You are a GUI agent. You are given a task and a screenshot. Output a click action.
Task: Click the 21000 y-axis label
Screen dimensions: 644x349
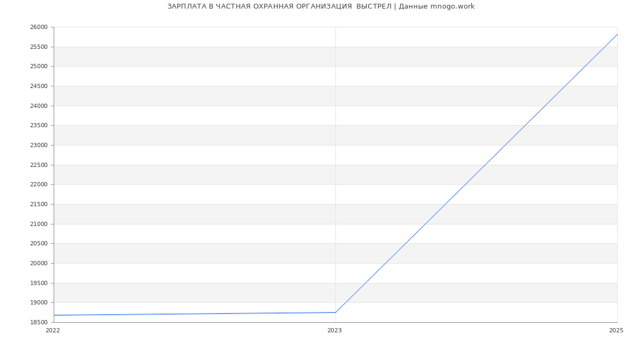coord(39,224)
